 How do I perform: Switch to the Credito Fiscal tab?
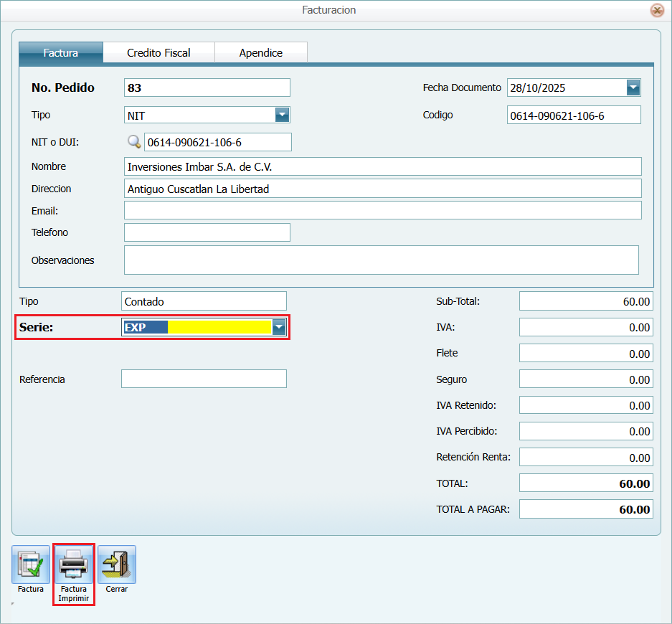point(158,53)
